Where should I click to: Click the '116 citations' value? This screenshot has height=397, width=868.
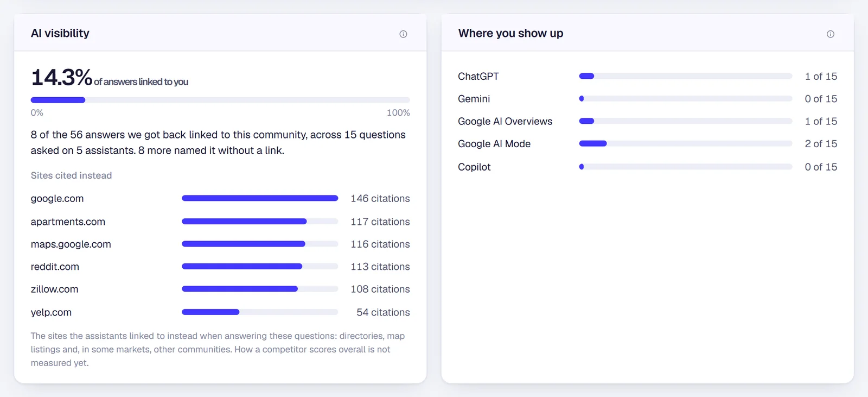[x=380, y=244]
